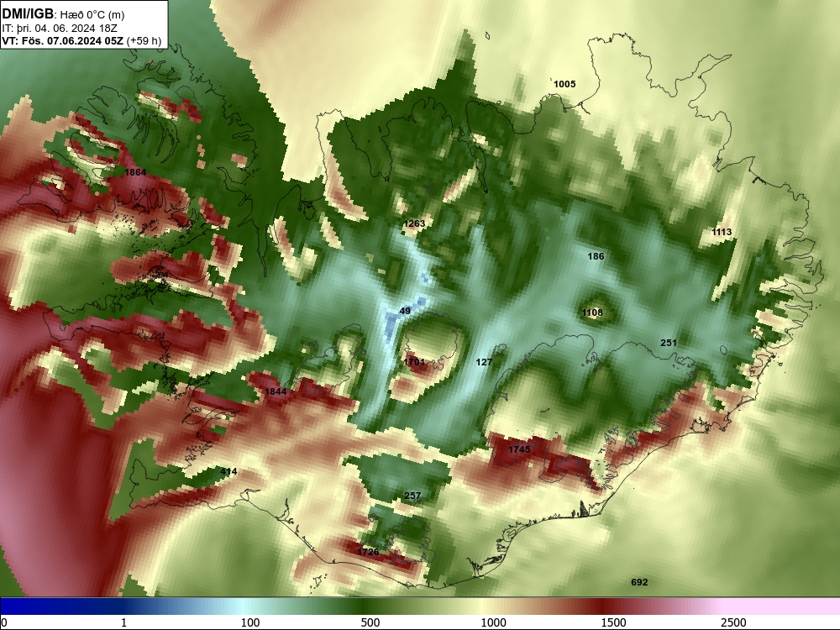Click the IT: þri. 04. 06. 2024 18Z line
The width and height of the screenshot is (840, 630).
(x=60, y=29)
